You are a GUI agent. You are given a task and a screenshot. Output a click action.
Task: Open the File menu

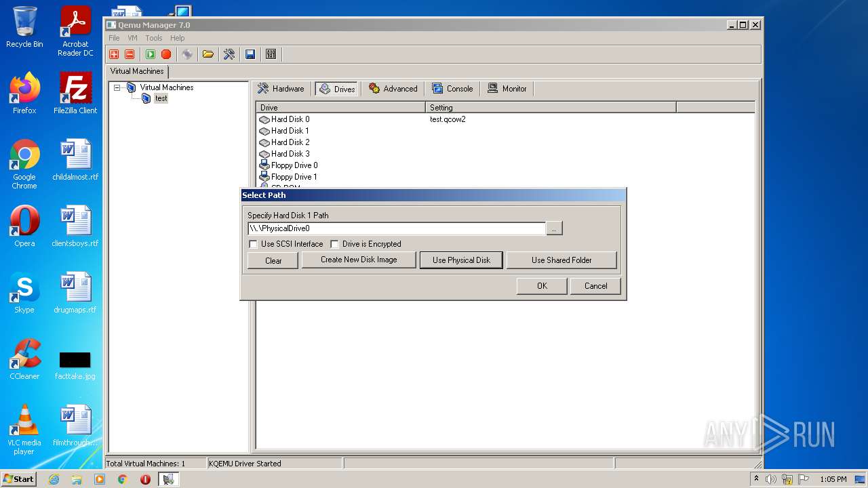114,38
